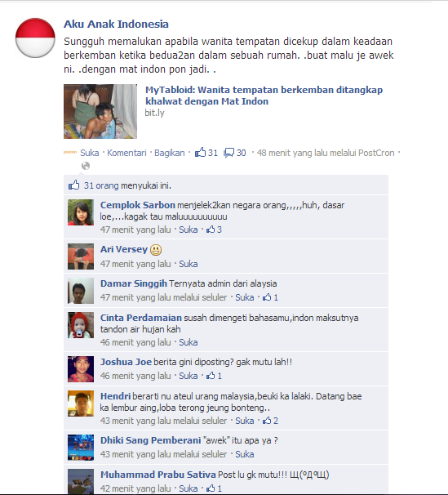This screenshot has width=448, height=495.
Task: Open the Aku Anak Indonesia page profile picture
Action: [x=35, y=38]
